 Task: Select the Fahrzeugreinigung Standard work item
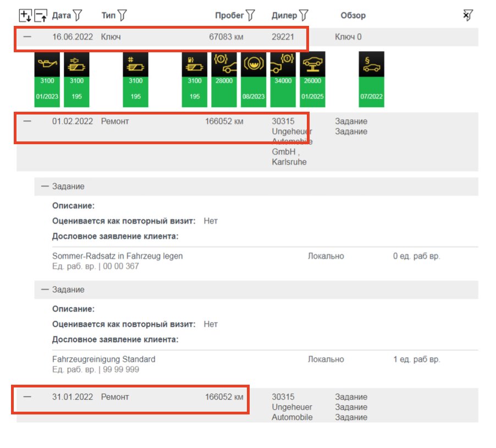pos(103,359)
